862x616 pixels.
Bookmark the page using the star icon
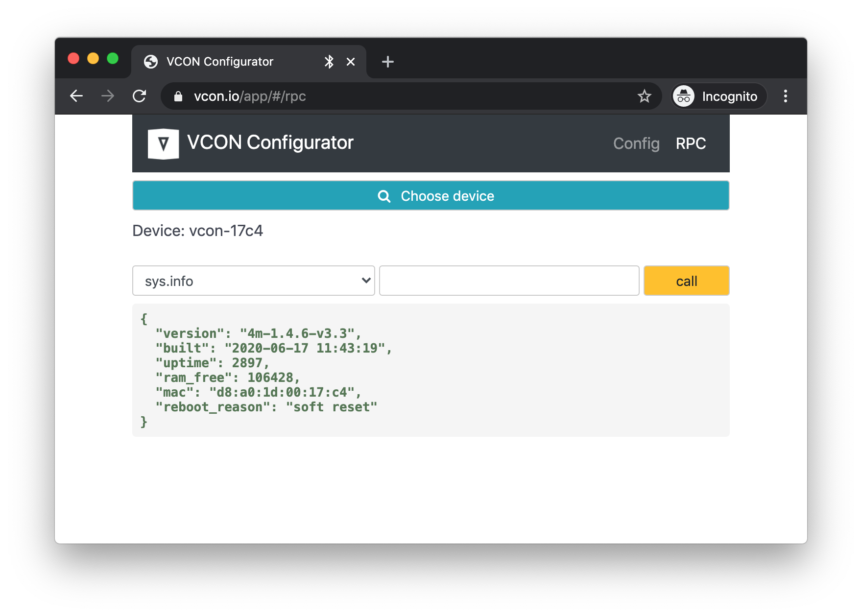coord(645,96)
